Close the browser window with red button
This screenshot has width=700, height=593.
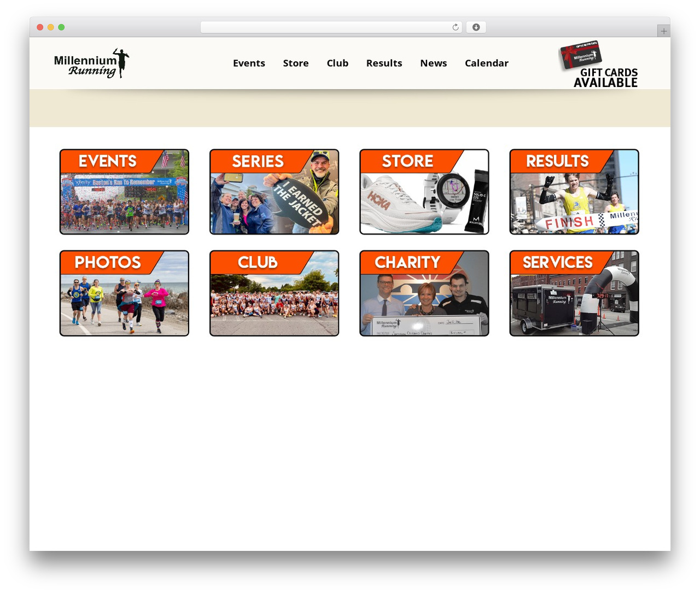coord(40,27)
